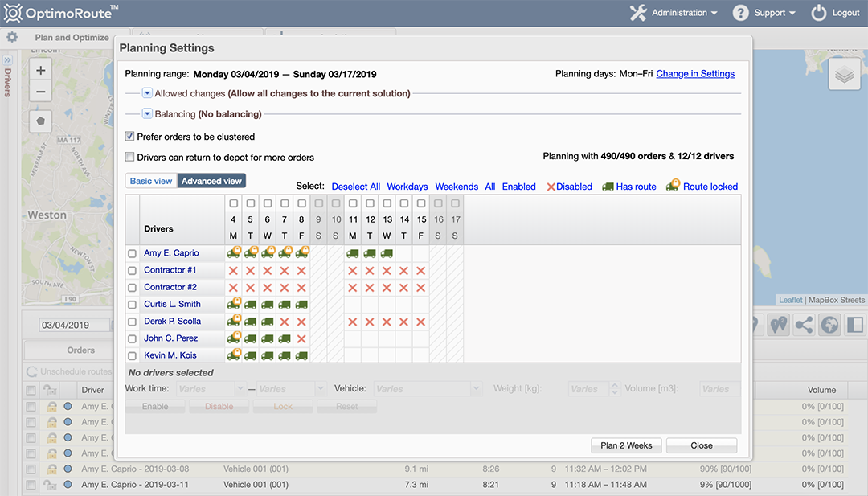Expand the Allowed changes section
The height and width of the screenshot is (496, 868).
147,93
